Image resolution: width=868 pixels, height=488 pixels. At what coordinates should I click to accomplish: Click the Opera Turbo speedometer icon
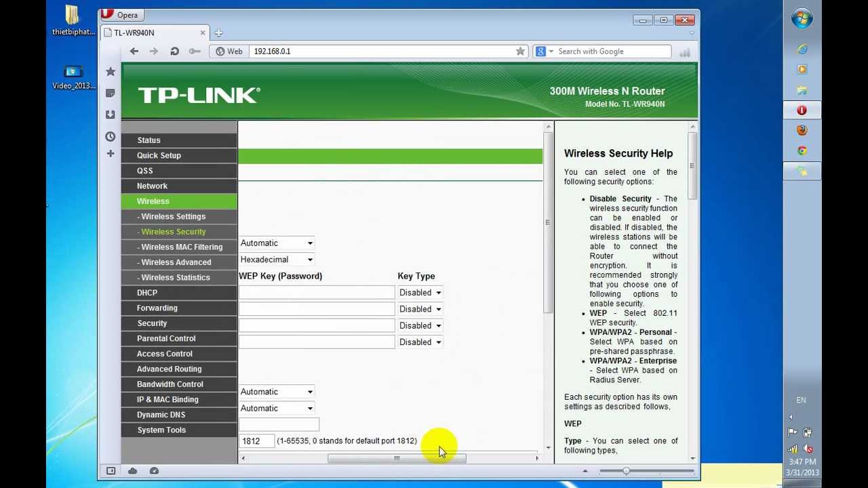154,470
